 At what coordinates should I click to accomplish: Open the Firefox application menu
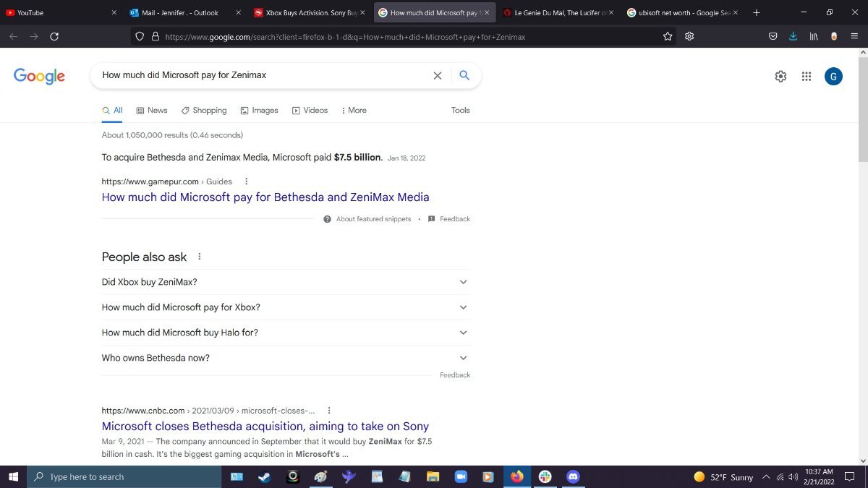(854, 36)
